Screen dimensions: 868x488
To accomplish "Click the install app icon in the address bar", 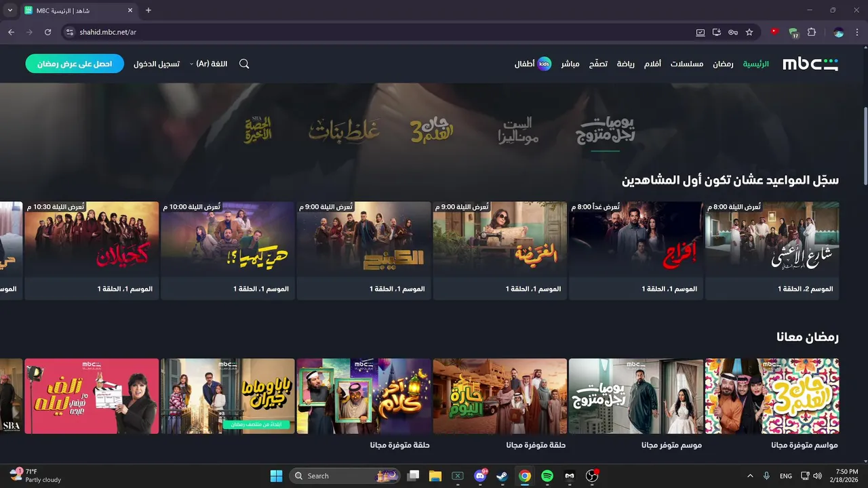I will (717, 32).
